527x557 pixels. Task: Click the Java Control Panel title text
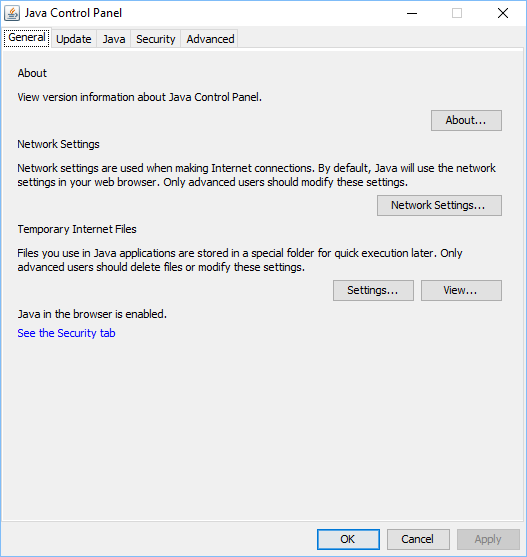click(73, 13)
